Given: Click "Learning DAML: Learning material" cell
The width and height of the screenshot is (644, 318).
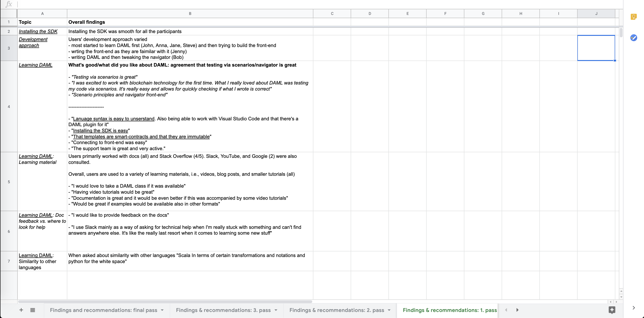Looking at the screenshot, I should (x=42, y=182).
